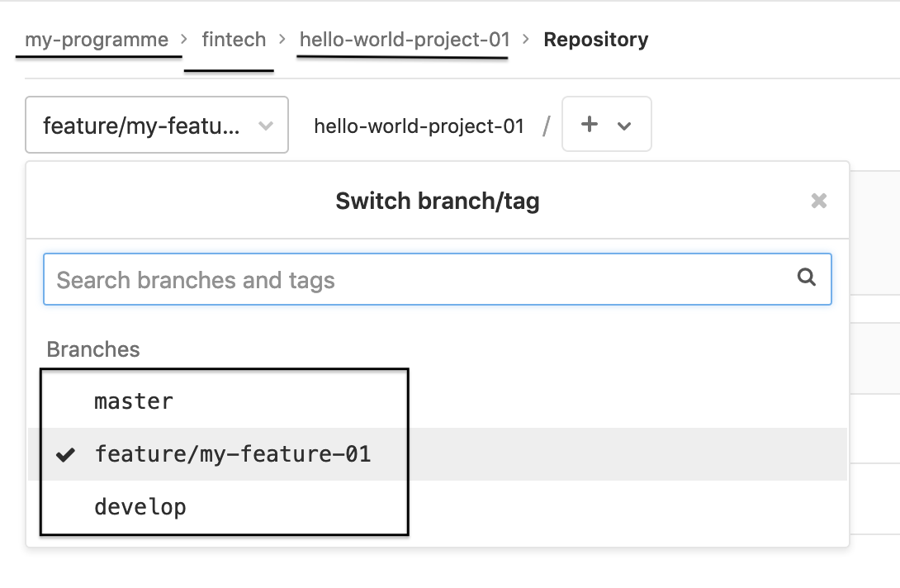
Task: Select the feature/my-feature-01 branch entry
Action: pos(233,454)
